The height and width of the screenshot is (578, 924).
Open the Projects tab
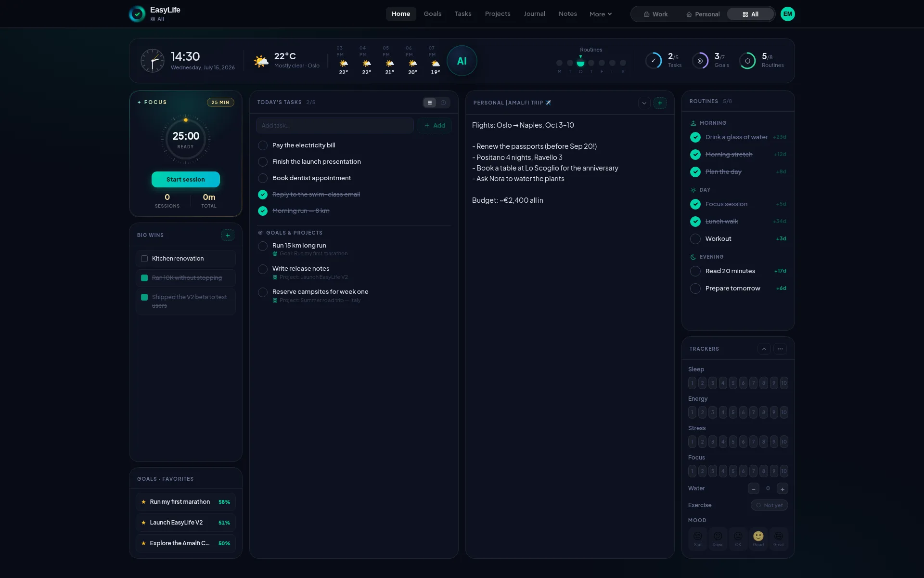[498, 14]
